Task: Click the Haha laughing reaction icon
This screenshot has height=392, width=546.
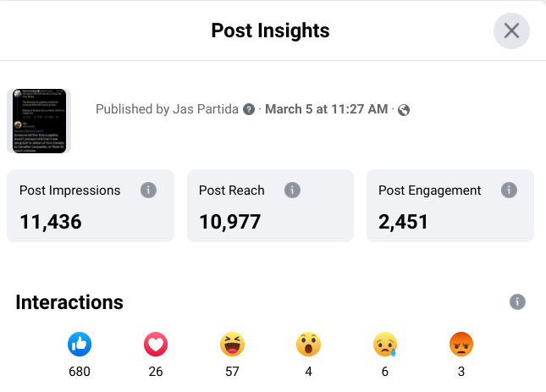Action: pyautogui.click(x=231, y=344)
